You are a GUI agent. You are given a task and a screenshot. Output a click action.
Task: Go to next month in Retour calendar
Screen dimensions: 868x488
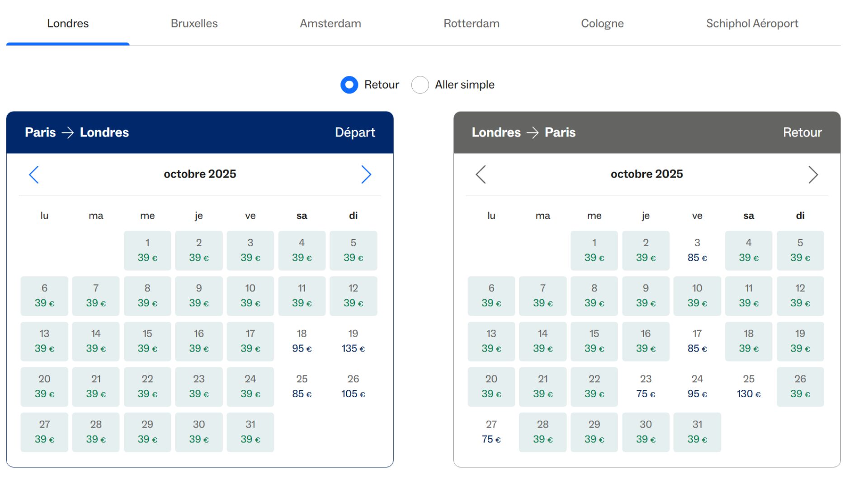(x=813, y=174)
